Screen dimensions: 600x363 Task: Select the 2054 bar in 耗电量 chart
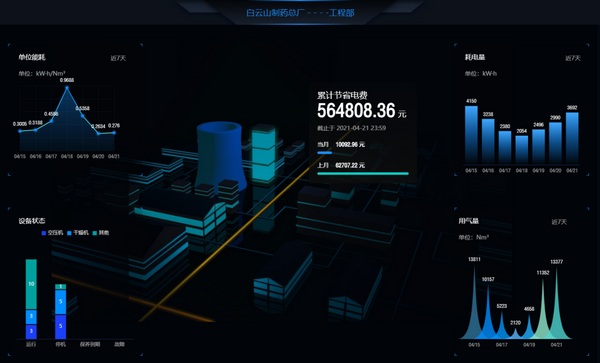pos(522,150)
